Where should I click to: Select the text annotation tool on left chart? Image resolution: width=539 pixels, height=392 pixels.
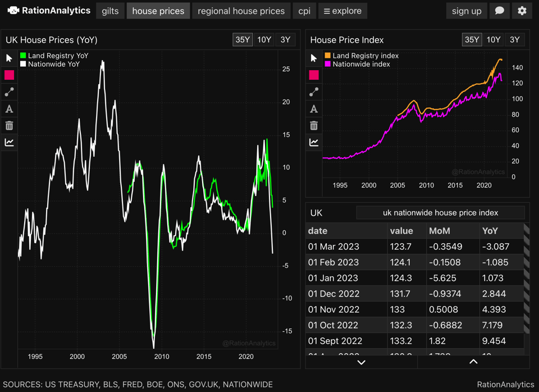tap(9, 109)
